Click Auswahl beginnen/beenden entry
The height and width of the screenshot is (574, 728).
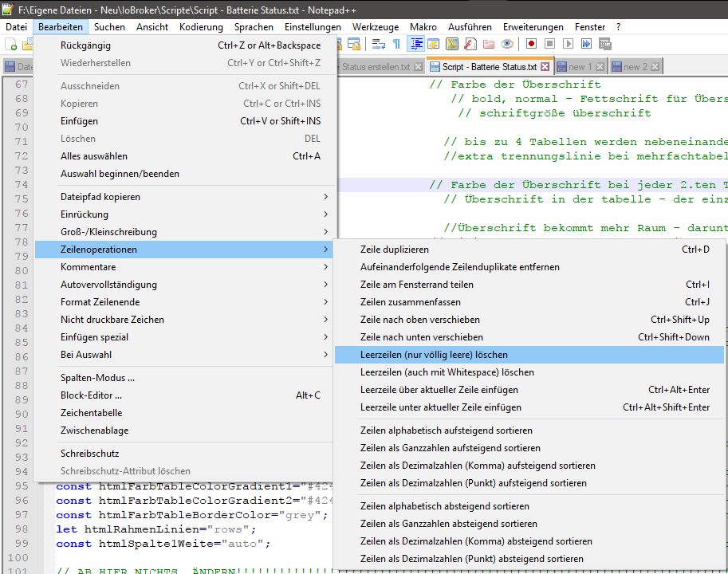coord(184,174)
